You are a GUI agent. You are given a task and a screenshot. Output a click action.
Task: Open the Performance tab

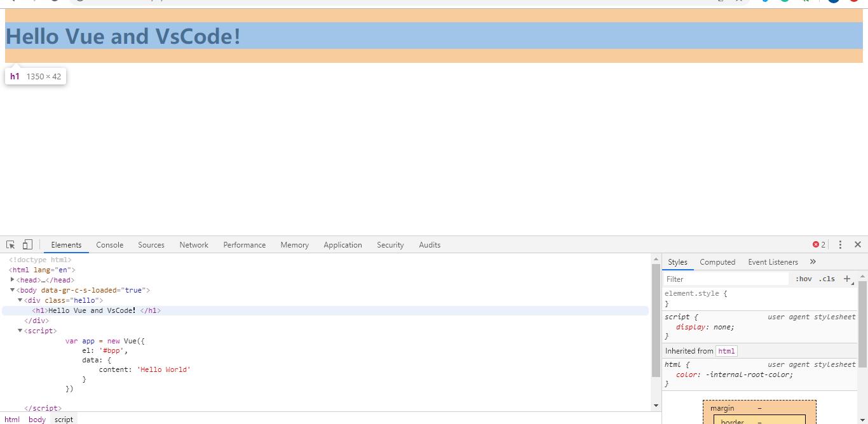[245, 245]
